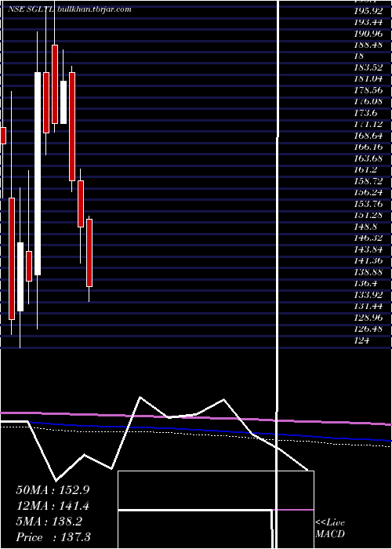
Task: Click the 158.72 price axis label
Action: click(x=368, y=181)
